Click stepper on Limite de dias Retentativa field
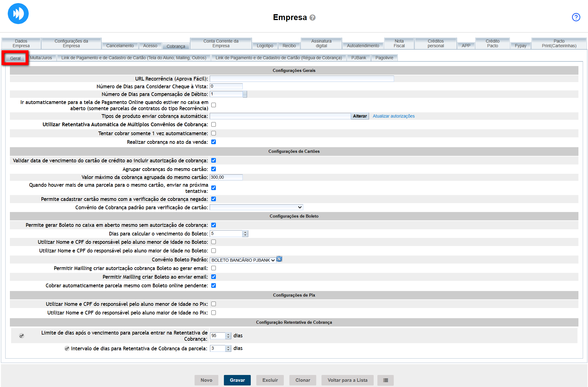Image resolution: width=588 pixels, height=387 pixels. 228,336
